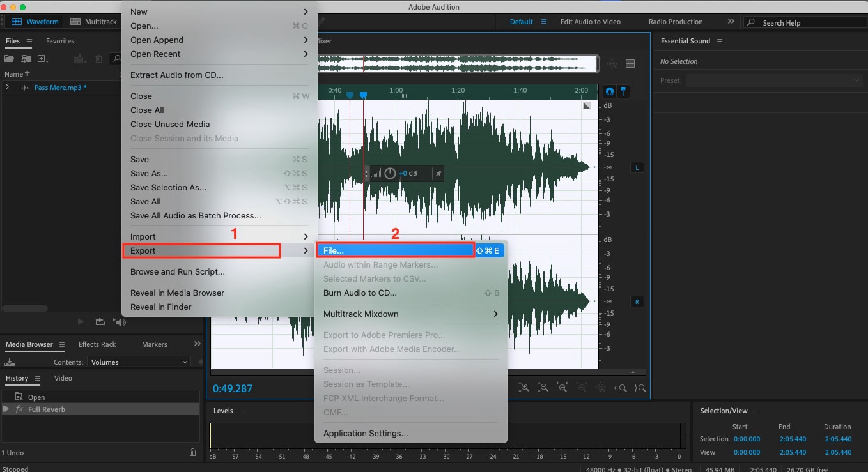
Task: Toggle snapping magnet icon above dB scale
Action: pos(610,91)
